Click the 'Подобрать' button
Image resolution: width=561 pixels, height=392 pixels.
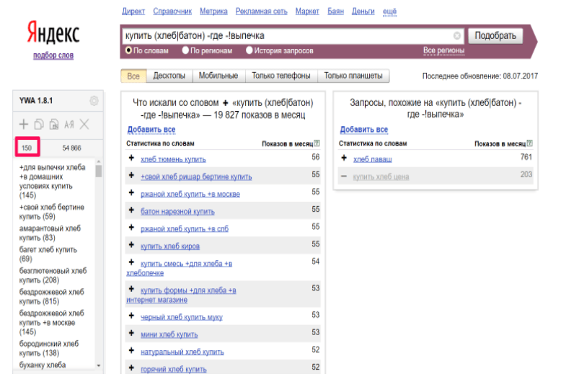tap(495, 36)
